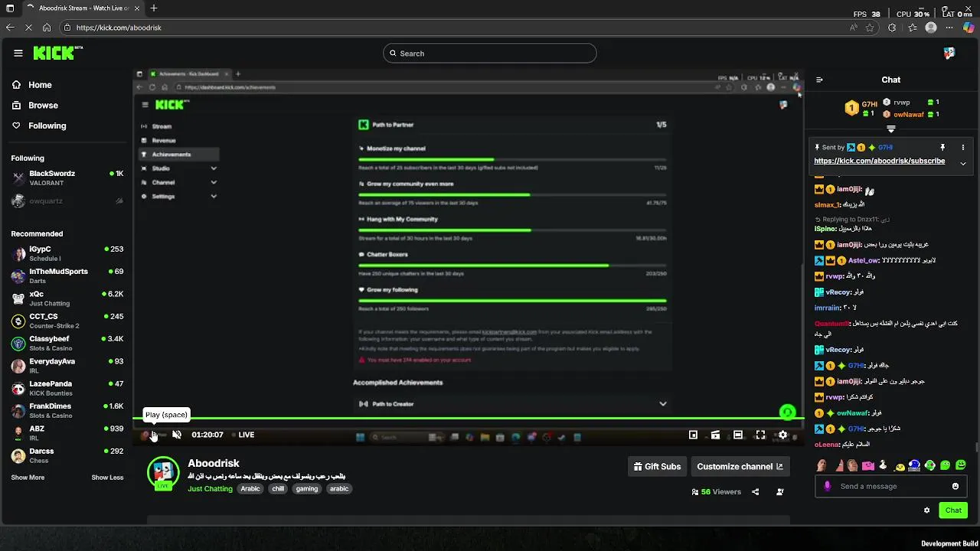Click Show Less in recommended list
Screen dimensions: 980x551
(x=107, y=478)
